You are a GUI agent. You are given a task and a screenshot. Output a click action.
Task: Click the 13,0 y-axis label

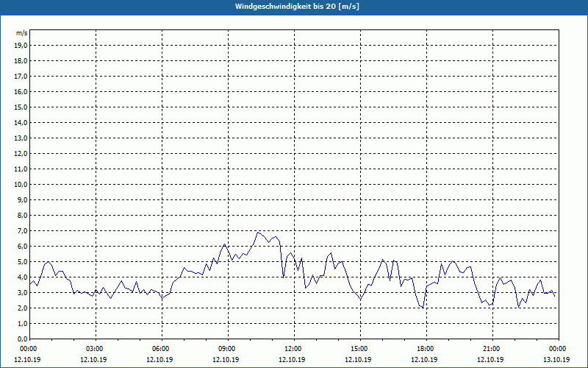21,138
